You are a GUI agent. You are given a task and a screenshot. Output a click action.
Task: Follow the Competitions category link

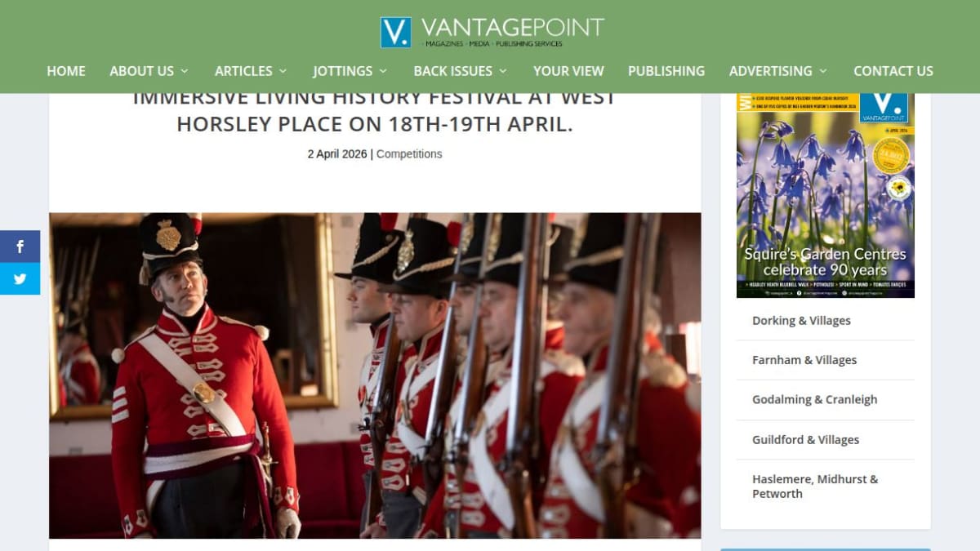click(409, 153)
